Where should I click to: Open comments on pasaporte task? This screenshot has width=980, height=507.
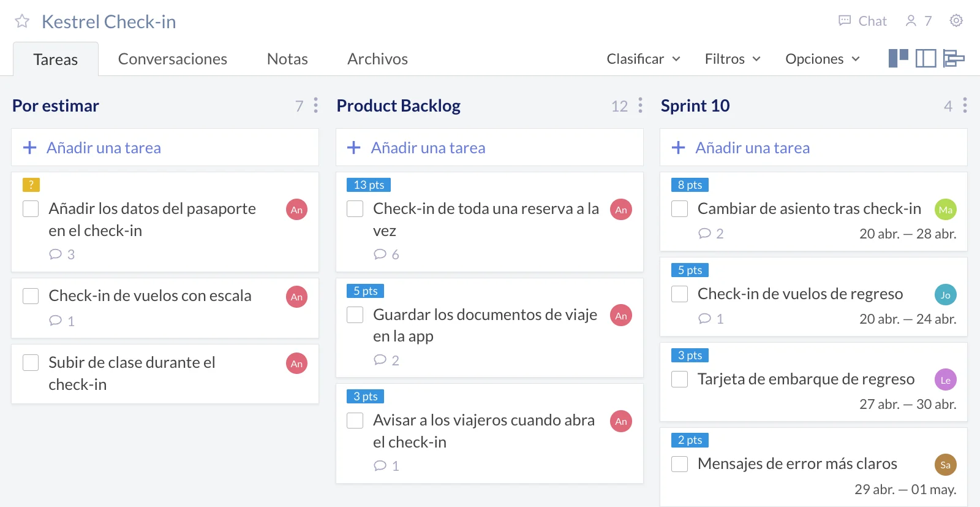pyautogui.click(x=62, y=254)
